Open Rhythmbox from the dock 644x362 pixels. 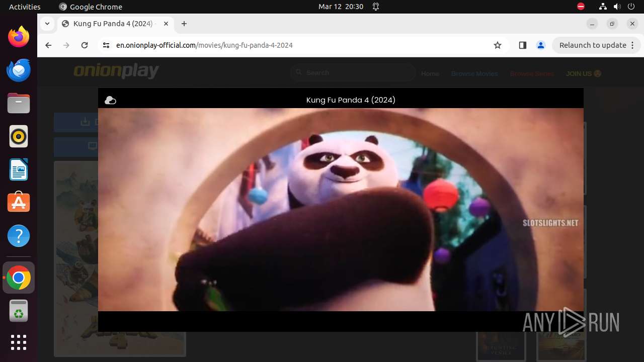[x=19, y=136]
